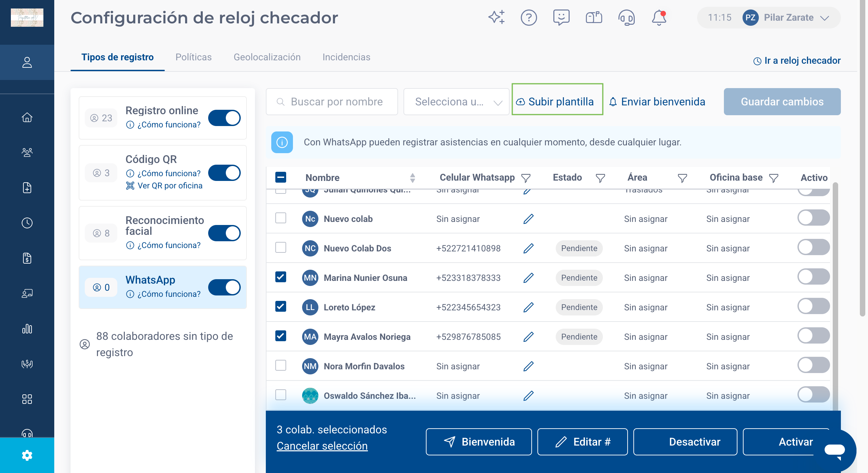Click Cancelar selección link
The image size is (868, 473).
tap(322, 446)
